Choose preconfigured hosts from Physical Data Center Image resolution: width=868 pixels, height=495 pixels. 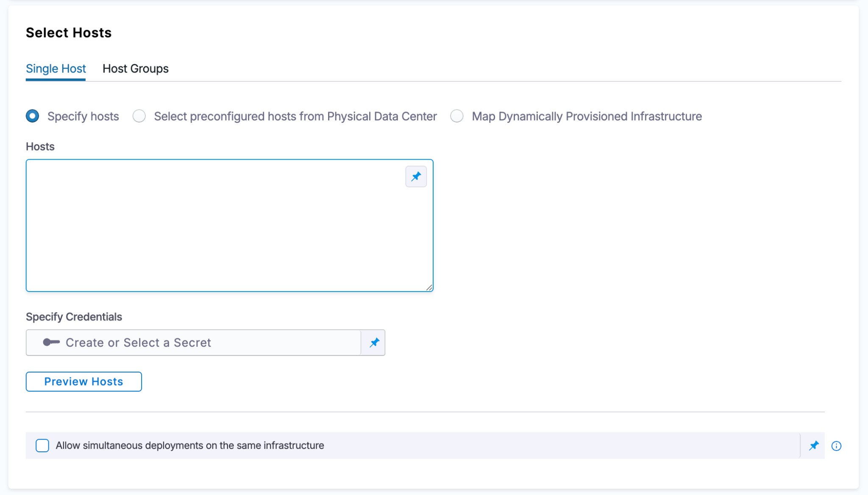(139, 116)
